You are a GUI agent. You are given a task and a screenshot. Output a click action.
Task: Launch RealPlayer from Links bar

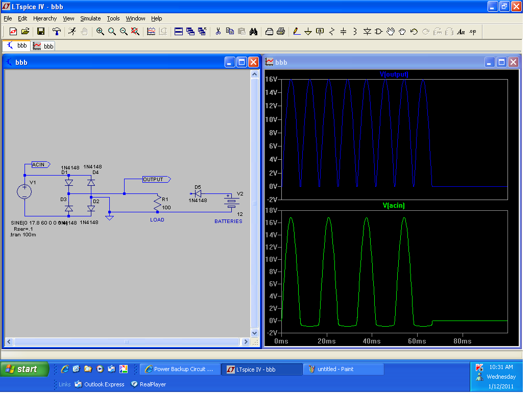pos(148,384)
